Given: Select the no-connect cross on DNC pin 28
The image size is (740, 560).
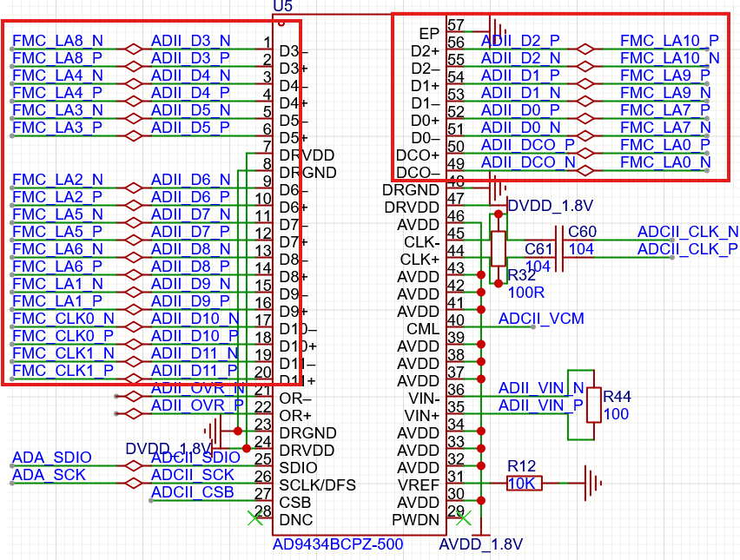Looking at the screenshot, I should pyautogui.click(x=255, y=518).
